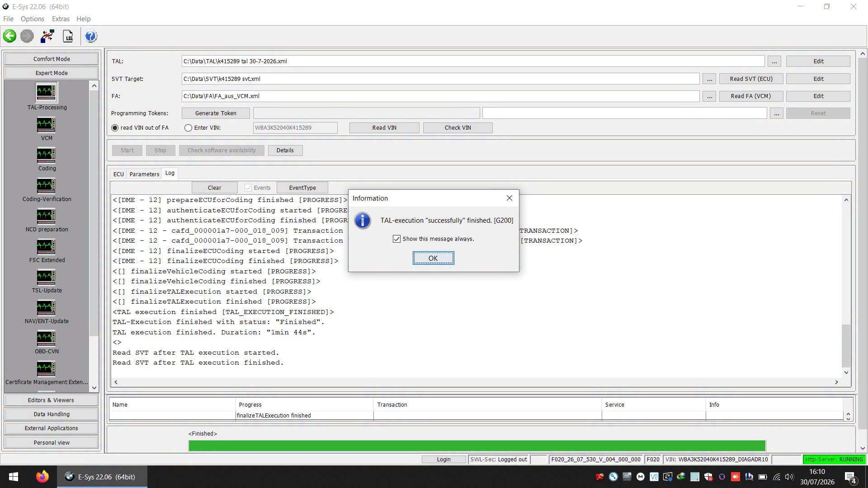This screenshot has height=488, width=868.
Task: Select the NAV/ENT-Update module icon
Action: tap(46, 308)
